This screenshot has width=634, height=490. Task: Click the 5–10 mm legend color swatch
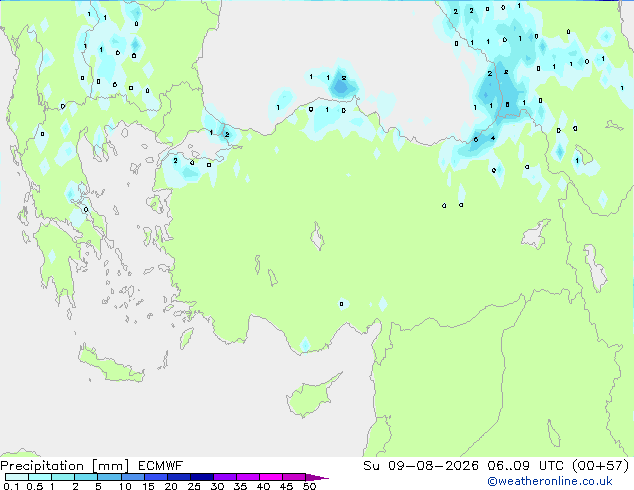(109, 477)
